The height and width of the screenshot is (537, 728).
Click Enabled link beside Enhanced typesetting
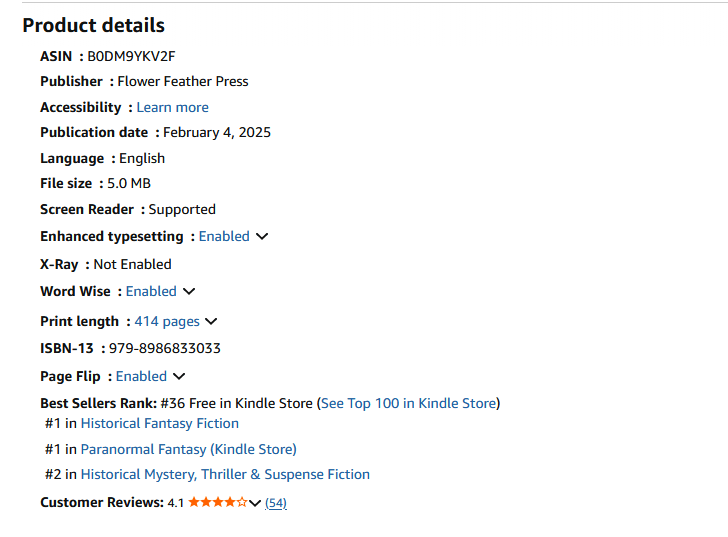click(224, 236)
